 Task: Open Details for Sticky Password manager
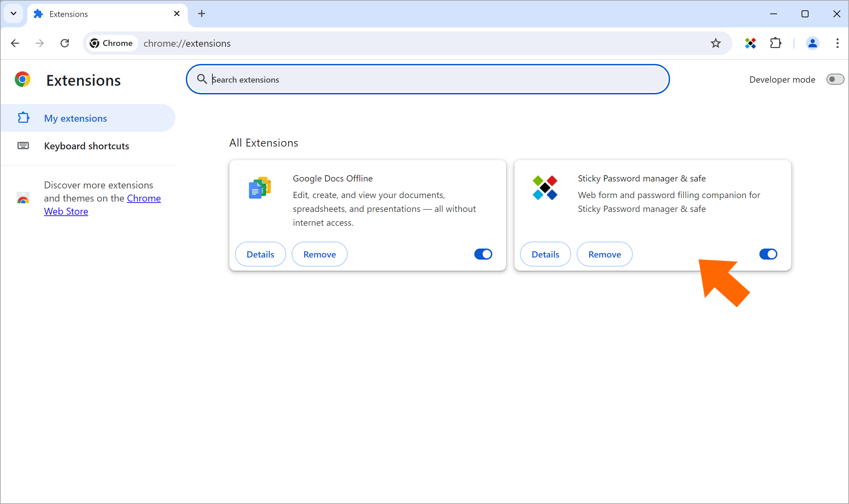[x=546, y=254]
